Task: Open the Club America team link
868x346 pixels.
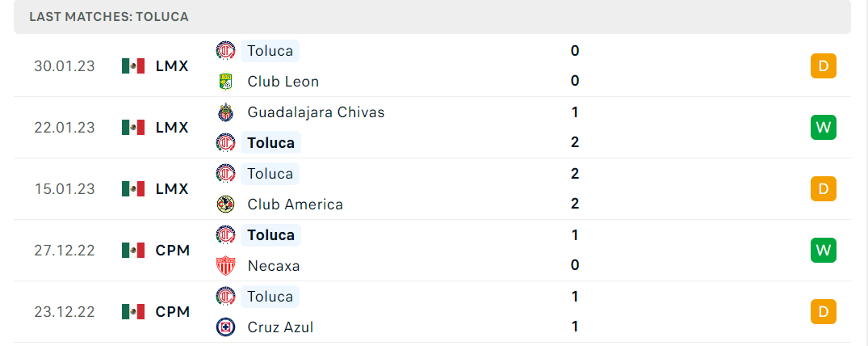Action: point(295,205)
